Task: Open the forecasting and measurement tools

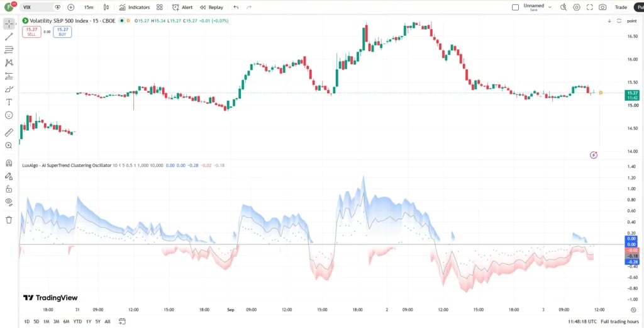Action: [x=9, y=76]
